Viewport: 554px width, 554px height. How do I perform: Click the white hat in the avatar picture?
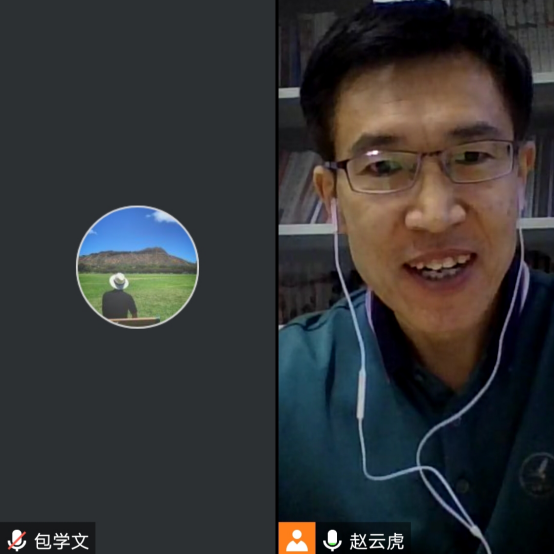coord(119,281)
